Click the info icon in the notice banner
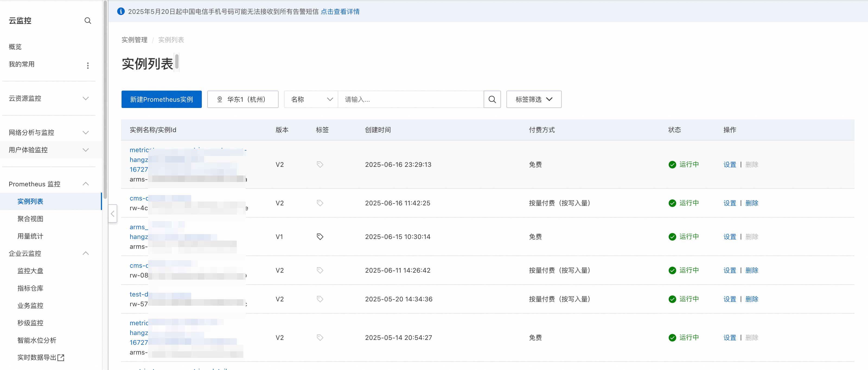 click(x=121, y=11)
